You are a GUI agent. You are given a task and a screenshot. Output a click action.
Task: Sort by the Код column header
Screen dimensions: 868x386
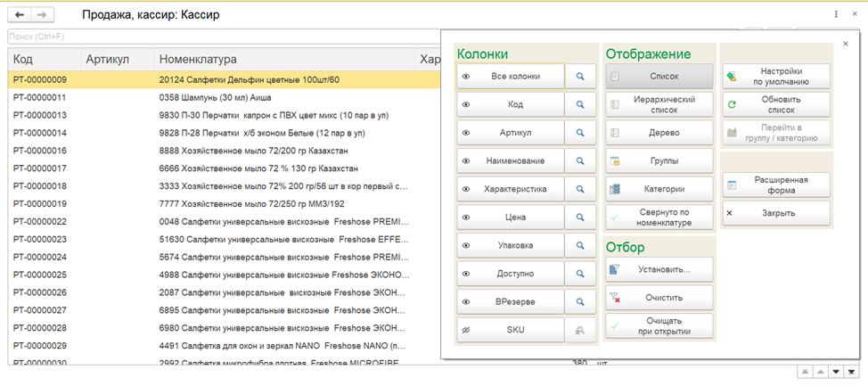point(45,59)
